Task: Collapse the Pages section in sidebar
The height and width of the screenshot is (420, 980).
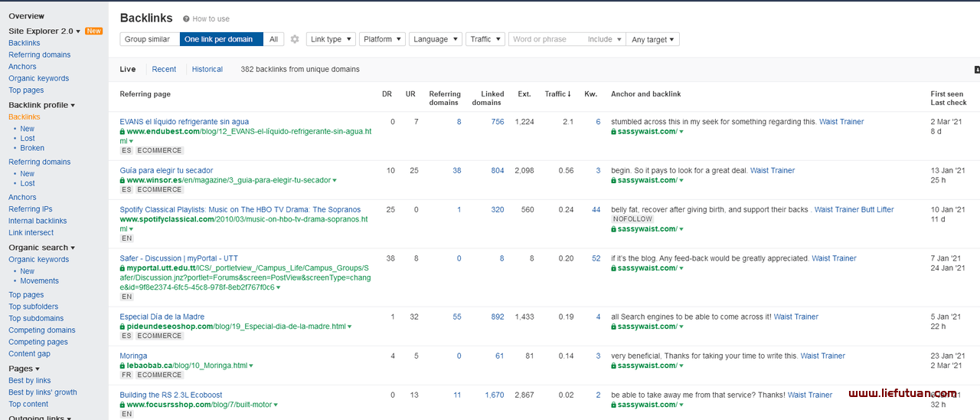Action: (x=23, y=369)
